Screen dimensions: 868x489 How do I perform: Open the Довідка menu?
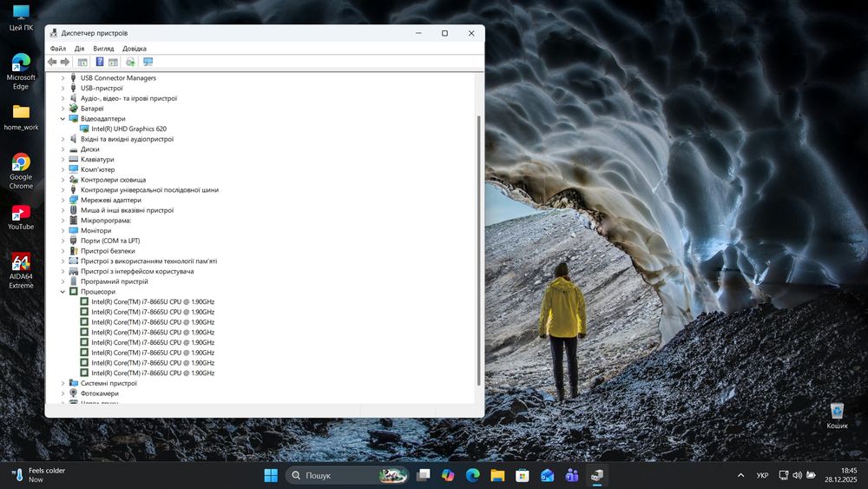(134, 49)
